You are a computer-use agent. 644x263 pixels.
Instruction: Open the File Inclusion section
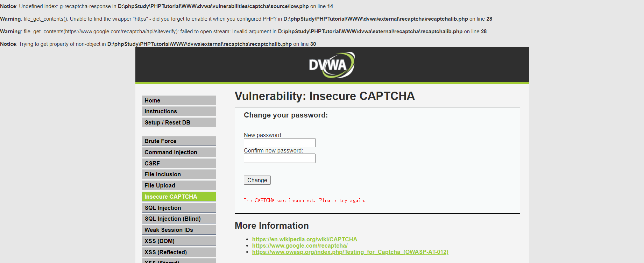click(179, 174)
